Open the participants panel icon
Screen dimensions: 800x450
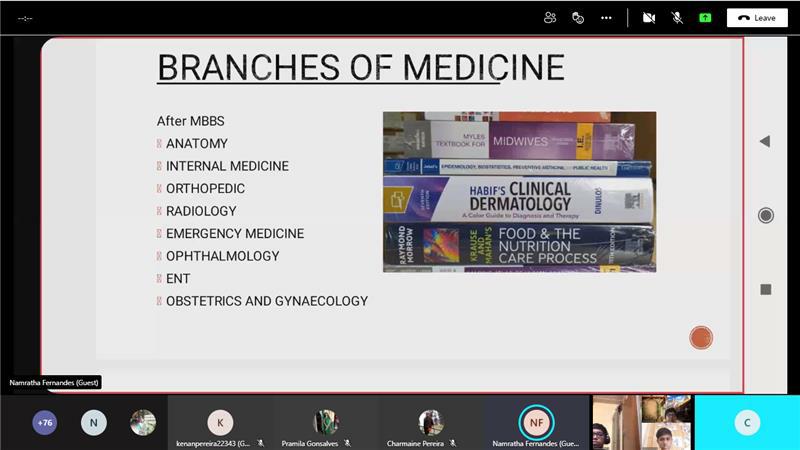550,17
